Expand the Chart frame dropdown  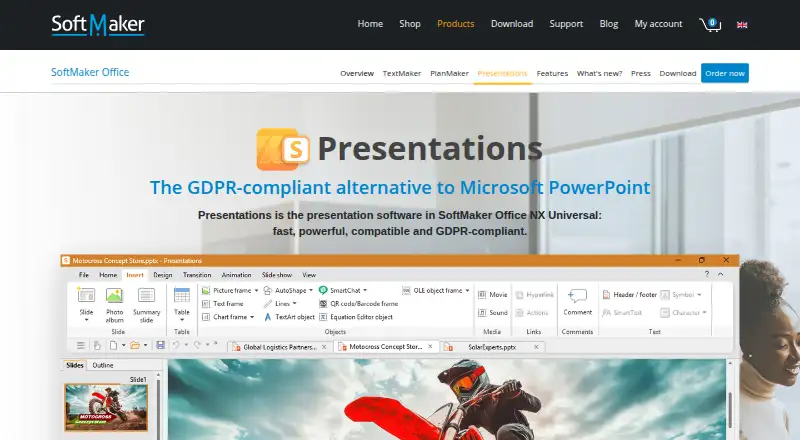[x=252, y=317]
